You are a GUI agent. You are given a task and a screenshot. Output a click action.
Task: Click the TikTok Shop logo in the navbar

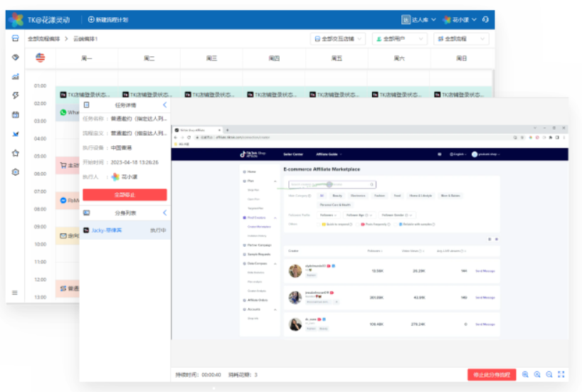[253, 154]
